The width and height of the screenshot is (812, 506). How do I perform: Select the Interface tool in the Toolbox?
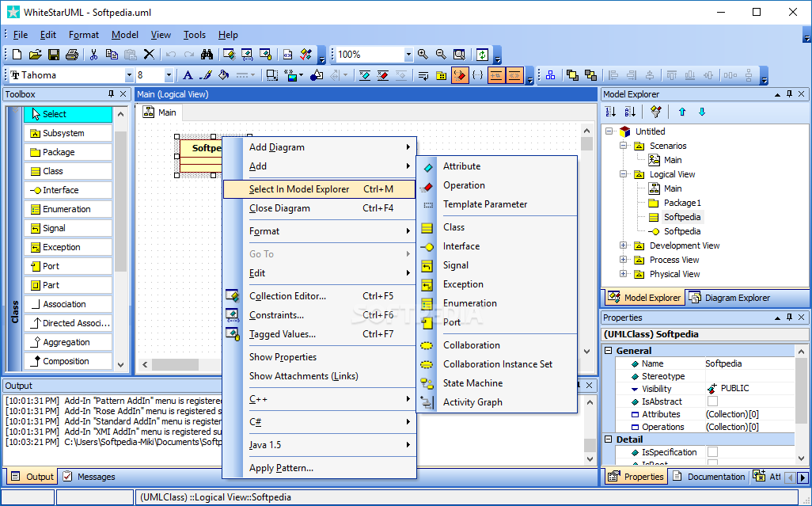click(68, 190)
